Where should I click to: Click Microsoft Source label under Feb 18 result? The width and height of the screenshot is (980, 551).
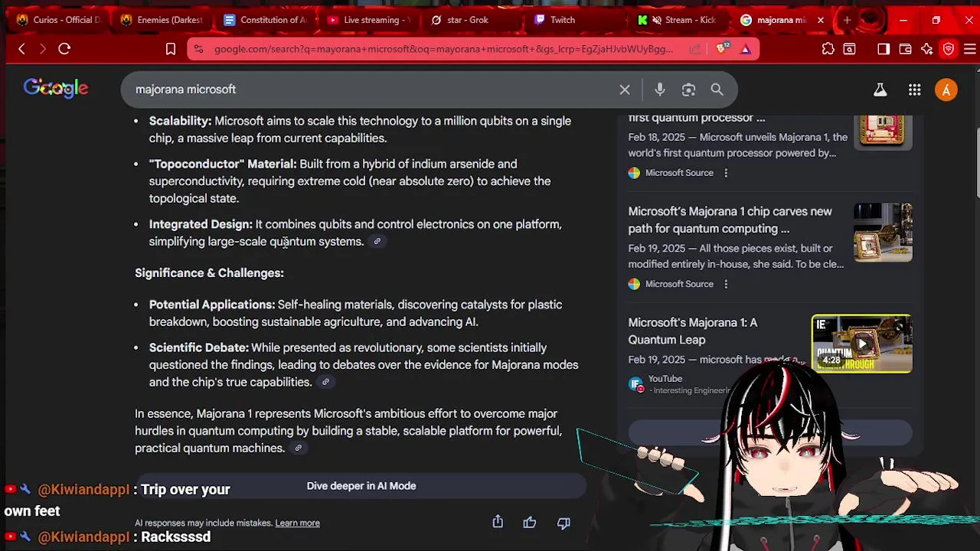click(679, 173)
